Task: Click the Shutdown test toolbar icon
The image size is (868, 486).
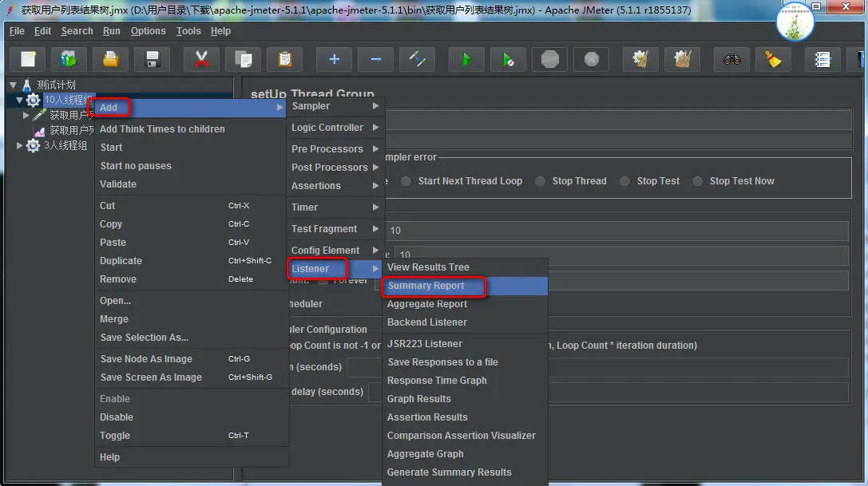Action: click(591, 59)
